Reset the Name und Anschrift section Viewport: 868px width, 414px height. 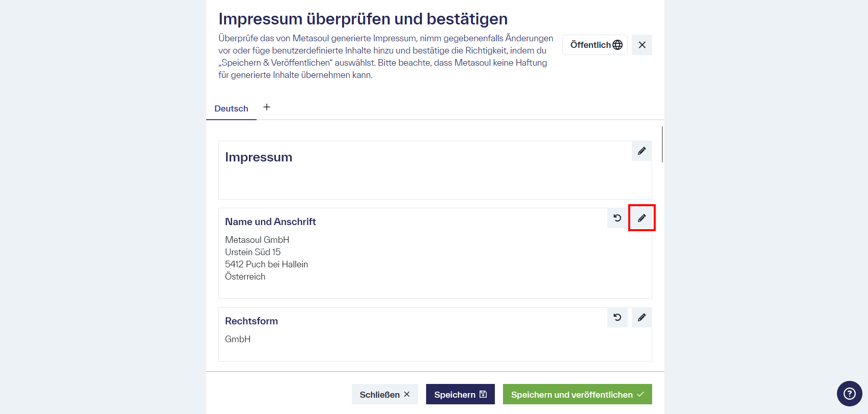pyautogui.click(x=617, y=218)
